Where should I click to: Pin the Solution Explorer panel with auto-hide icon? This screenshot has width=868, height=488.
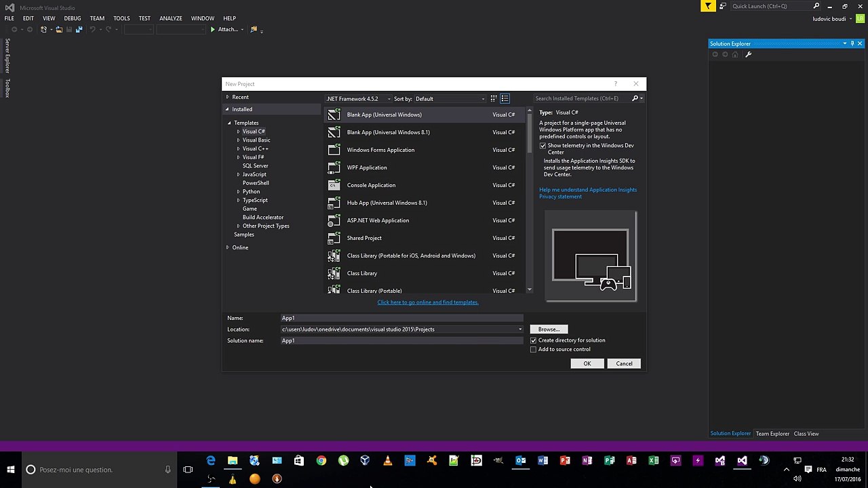[x=852, y=43]
